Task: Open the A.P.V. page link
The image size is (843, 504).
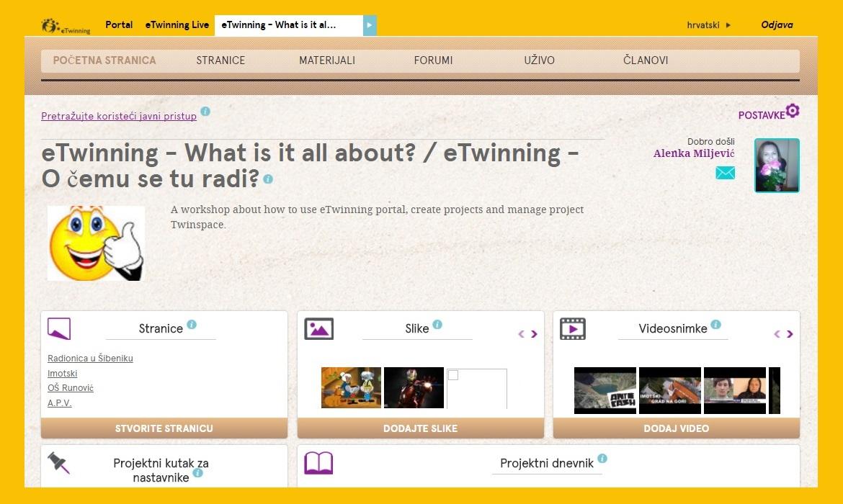Action: click(x=60, y=403)
